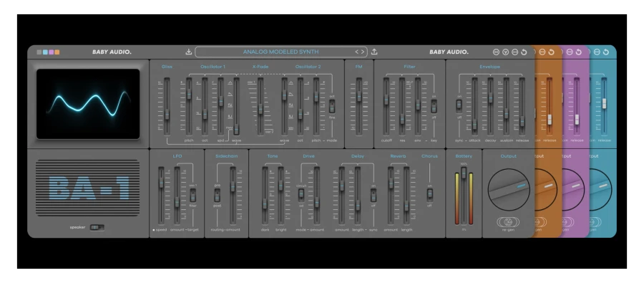
Task: Toggle Drive mode circuit/od switch
Action: click(x=301, y=196)
